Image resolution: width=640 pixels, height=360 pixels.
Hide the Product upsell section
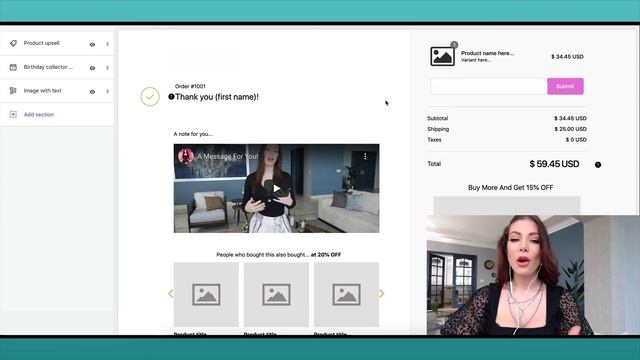(92, 44)
